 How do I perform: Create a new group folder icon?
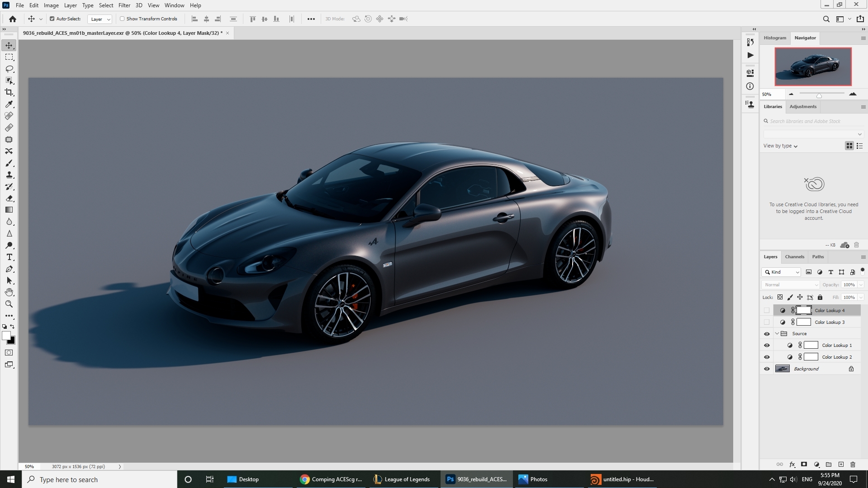pos(829,464)
